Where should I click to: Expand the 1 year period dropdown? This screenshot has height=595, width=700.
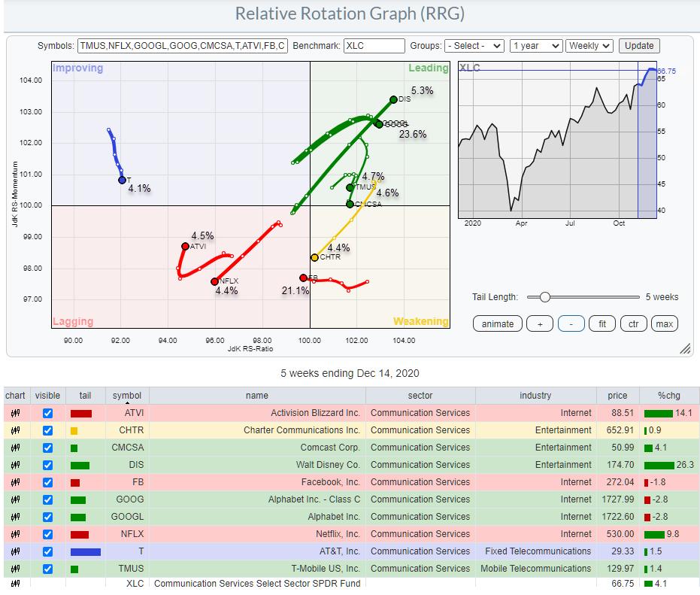[x=535, y=46]
